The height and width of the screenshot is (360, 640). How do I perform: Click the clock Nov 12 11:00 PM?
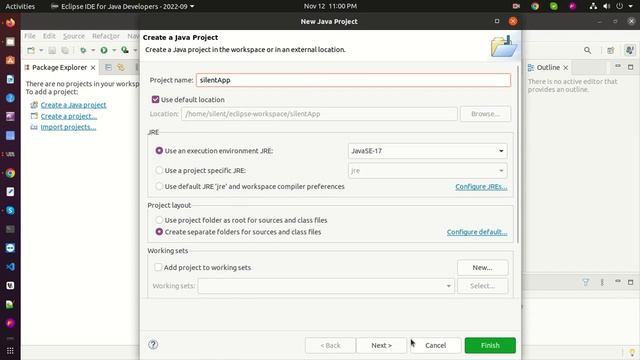[x=330, y=6]
